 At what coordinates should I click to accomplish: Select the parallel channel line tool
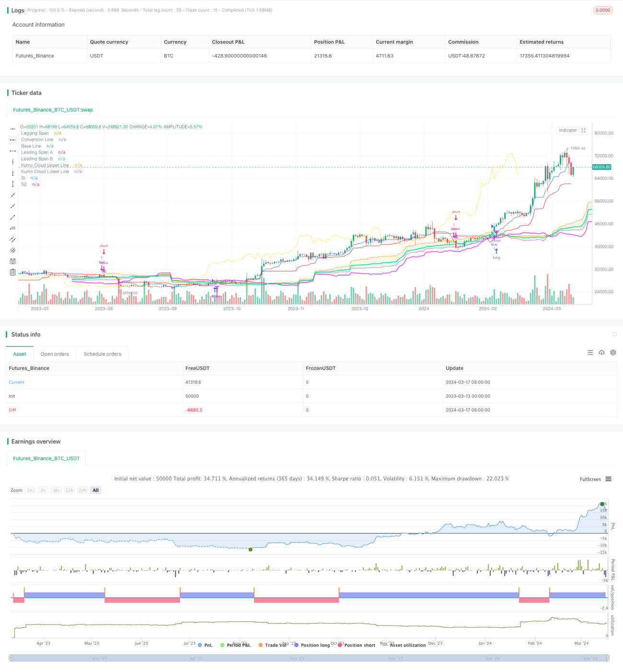point(13,239)
